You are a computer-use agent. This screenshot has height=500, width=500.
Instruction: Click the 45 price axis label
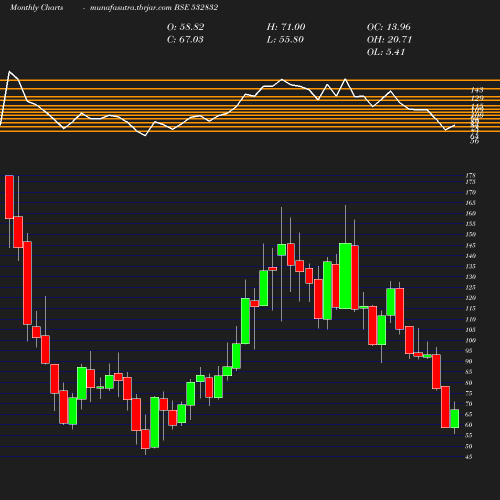[469, 457]
